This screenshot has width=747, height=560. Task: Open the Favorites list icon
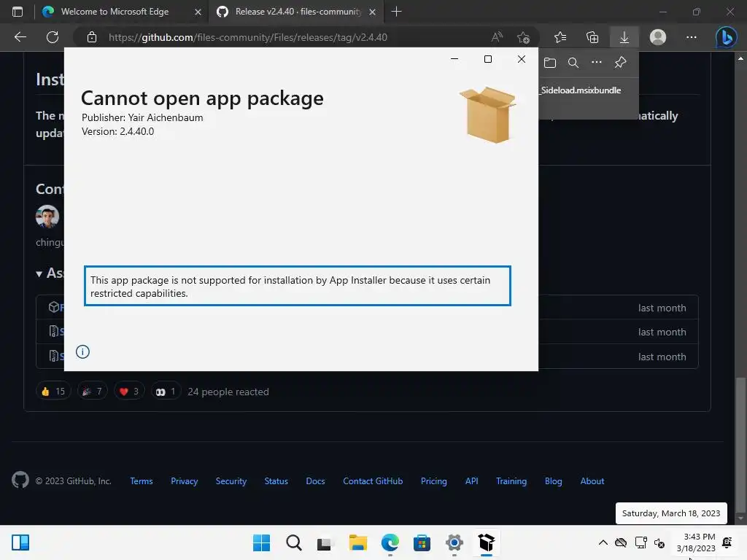(560, 37)
